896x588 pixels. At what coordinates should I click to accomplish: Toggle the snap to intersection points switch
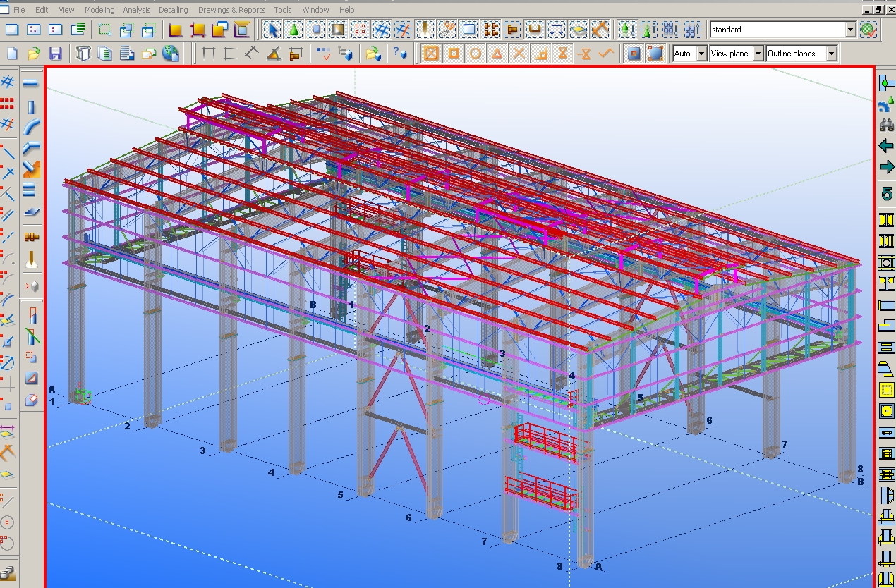click(x=519, y=53)
